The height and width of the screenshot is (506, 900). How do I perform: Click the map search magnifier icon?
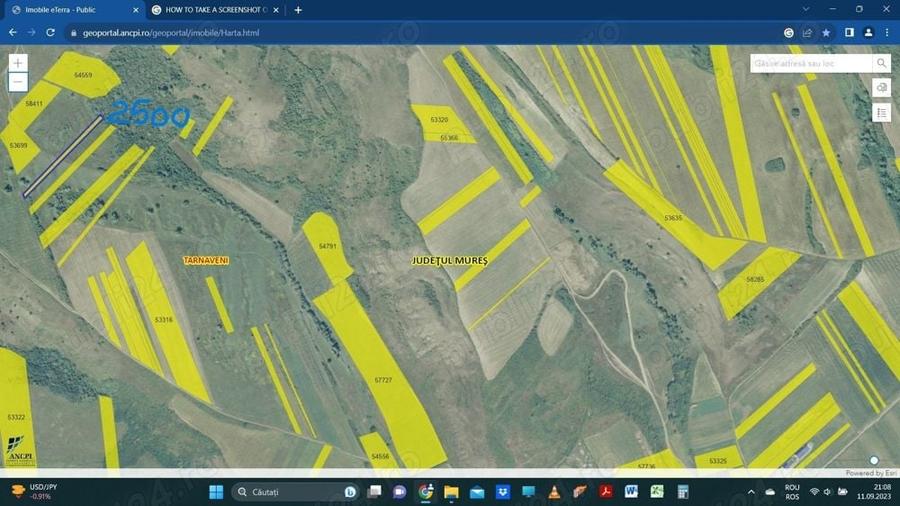point(881,63)
